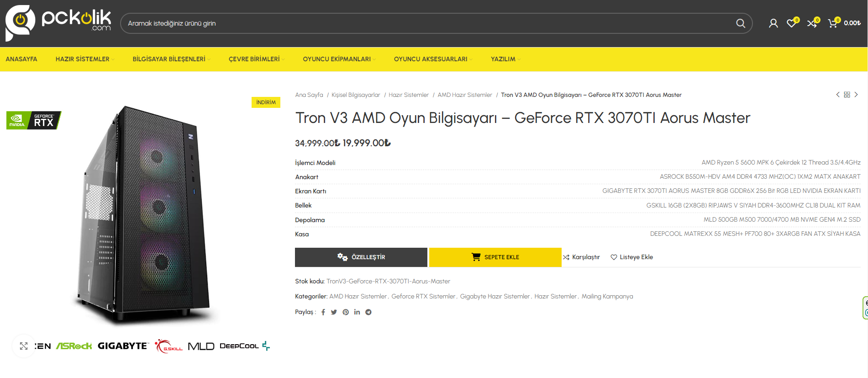Click the ASROCK B550M-HDV motherboard specification
This screenshot has height=378, width=868.
[x=760, y=177]
